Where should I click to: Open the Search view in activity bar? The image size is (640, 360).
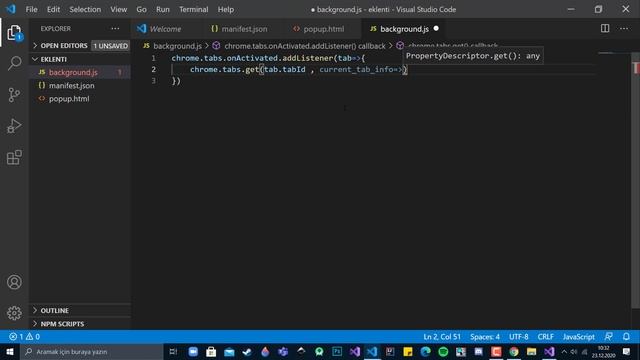click(14, 63)
